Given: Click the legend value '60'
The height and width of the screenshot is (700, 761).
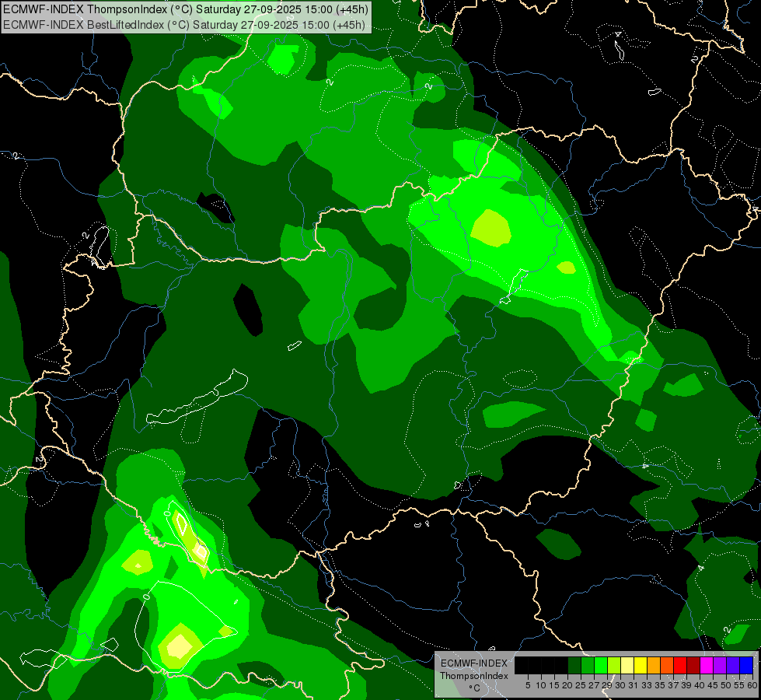Looking at the screenshot, I should [752, 685].
